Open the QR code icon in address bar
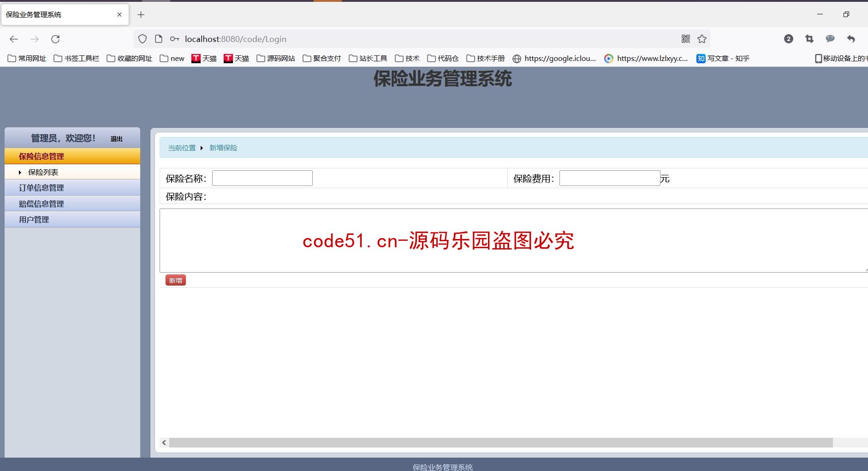Viewport: 868px width, 471px height. (686, 39)
